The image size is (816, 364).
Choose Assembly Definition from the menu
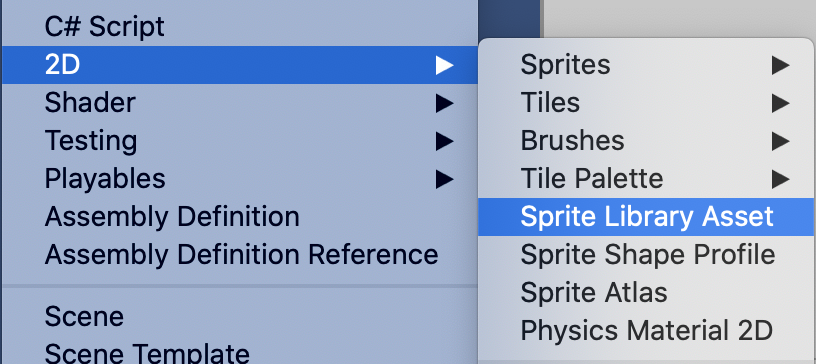(240, 217)
